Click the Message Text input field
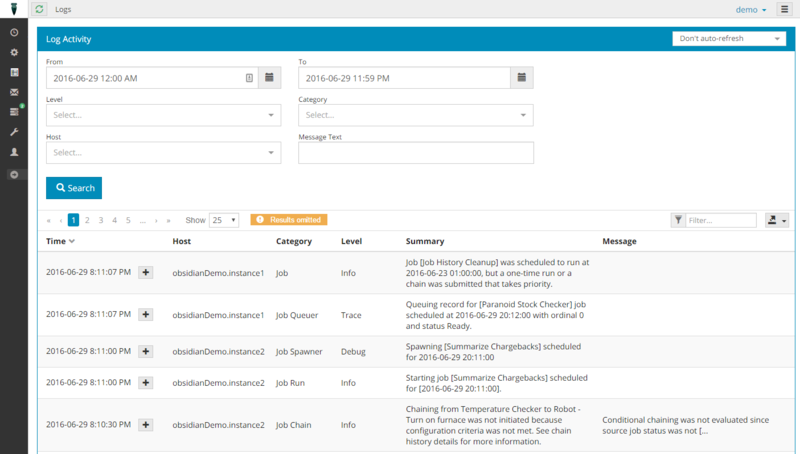Viewport: 800px width, 454px height. point(416,153)
